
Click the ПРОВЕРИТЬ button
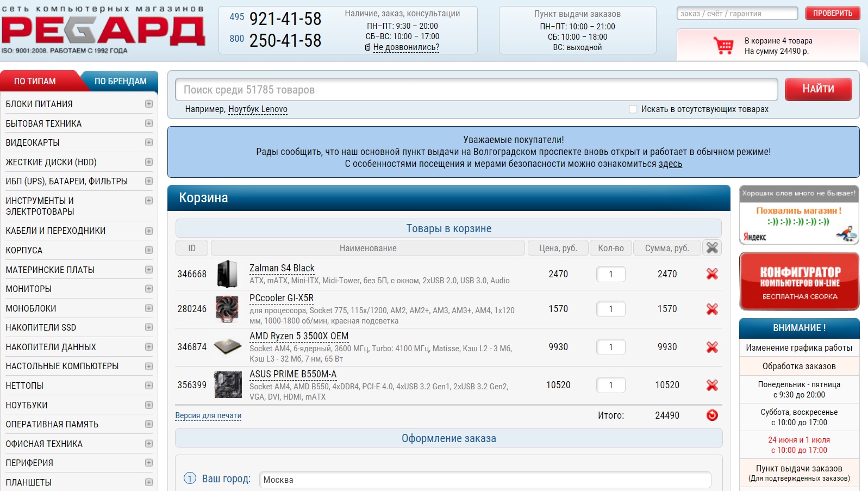click(x=832, y=13)
